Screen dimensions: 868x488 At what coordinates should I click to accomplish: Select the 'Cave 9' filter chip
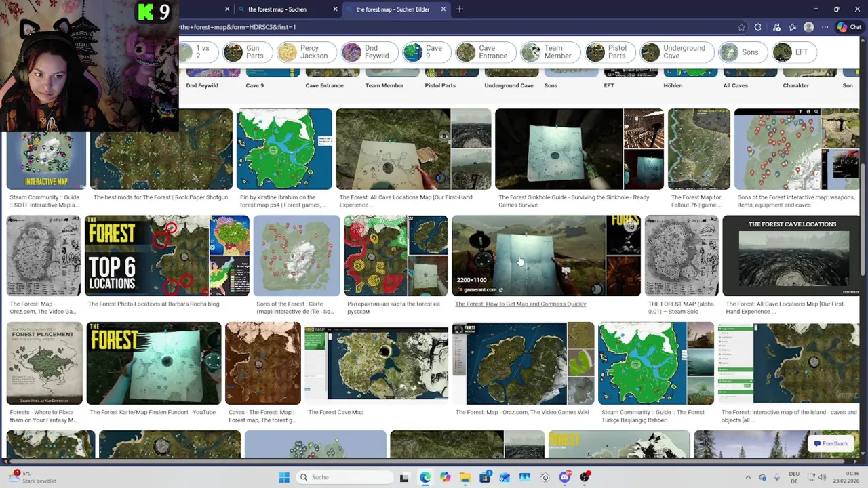[x=425, y=52]
